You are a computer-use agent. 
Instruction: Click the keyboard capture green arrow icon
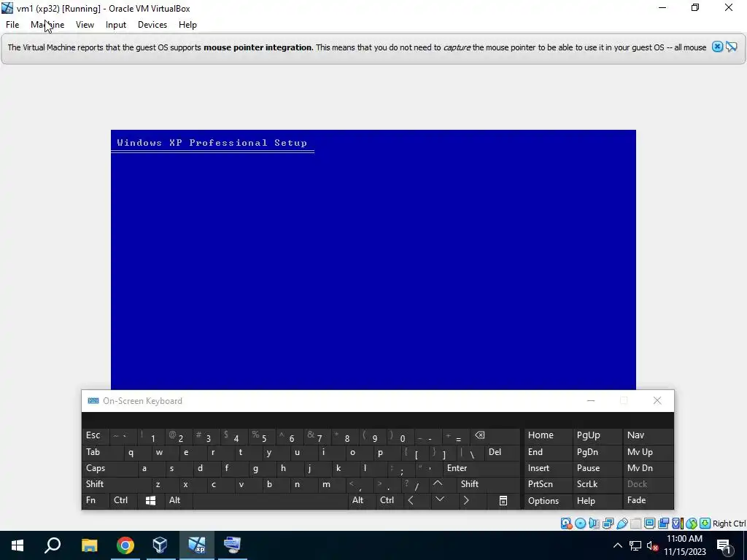point(705,524)
